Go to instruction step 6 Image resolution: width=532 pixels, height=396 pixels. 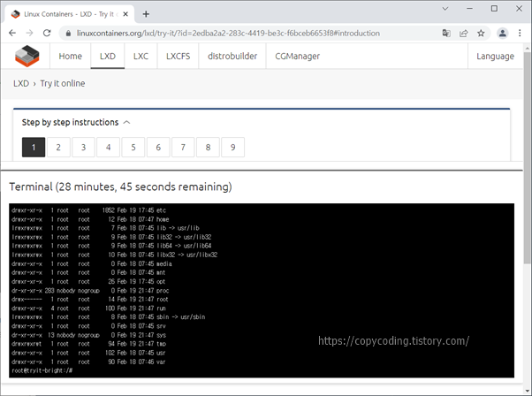coord(158,148)
